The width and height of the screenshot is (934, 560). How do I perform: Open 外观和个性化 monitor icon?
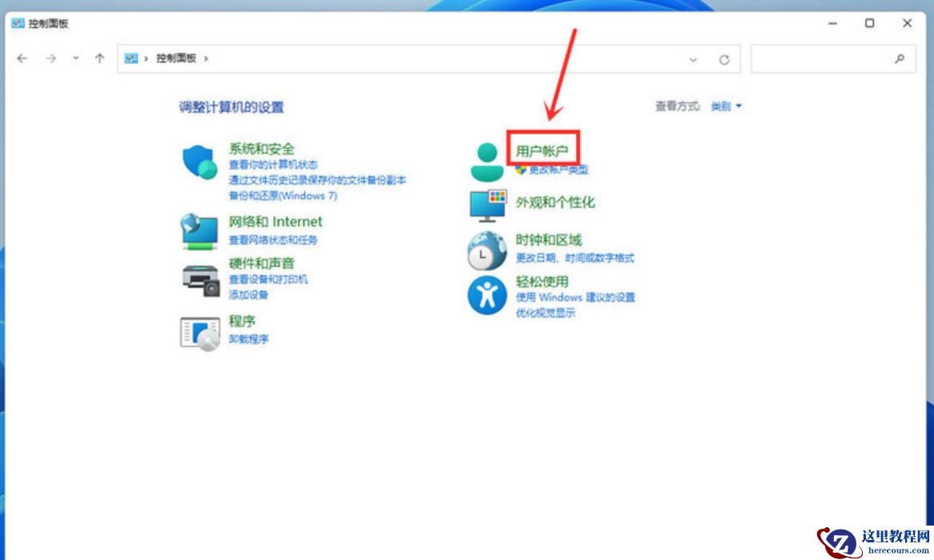coord(489,206)
